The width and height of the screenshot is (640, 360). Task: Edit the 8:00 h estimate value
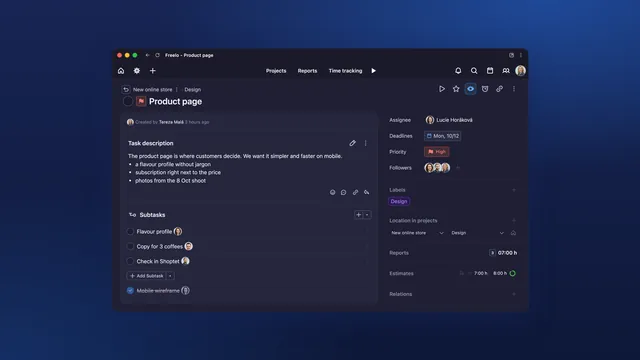pos(500,273)
